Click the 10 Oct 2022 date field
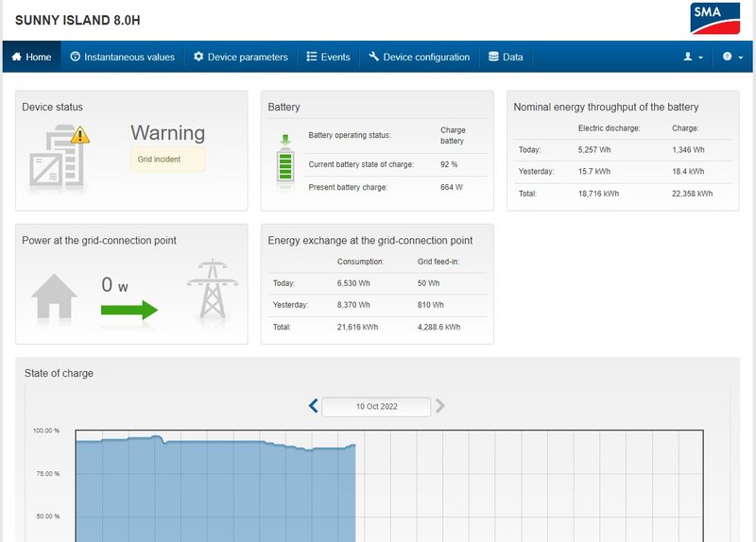 [x=376, y=407]
